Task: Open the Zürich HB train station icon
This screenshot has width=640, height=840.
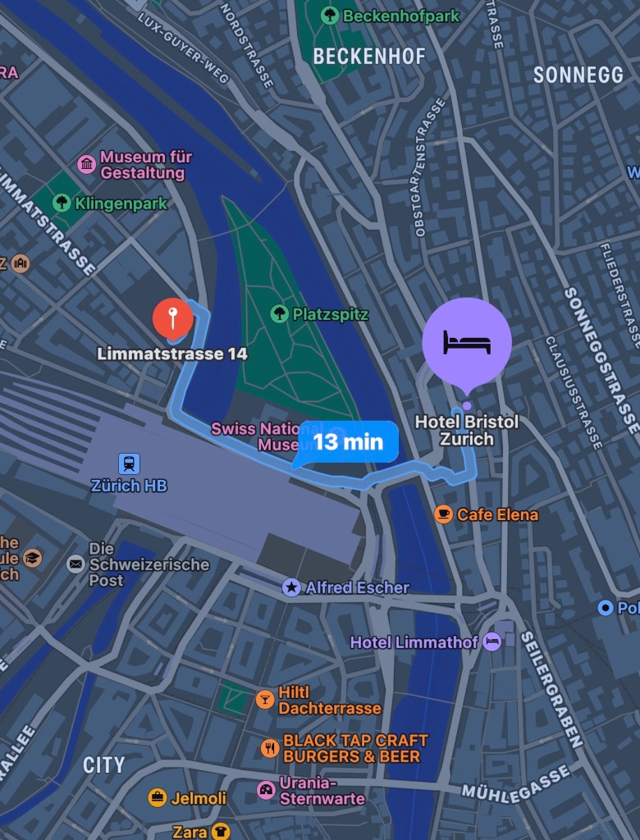Action: [x=129, y=464]
